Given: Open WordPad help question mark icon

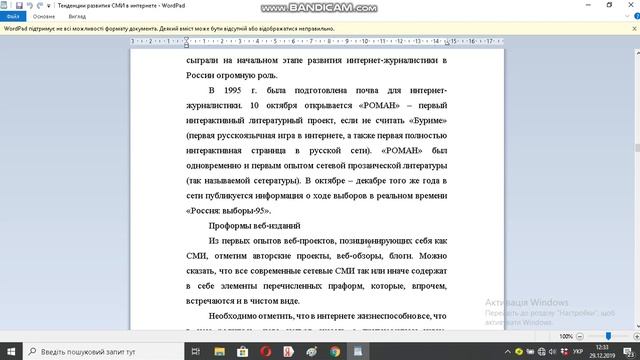Looking at the screenshot, I should 637,16.
